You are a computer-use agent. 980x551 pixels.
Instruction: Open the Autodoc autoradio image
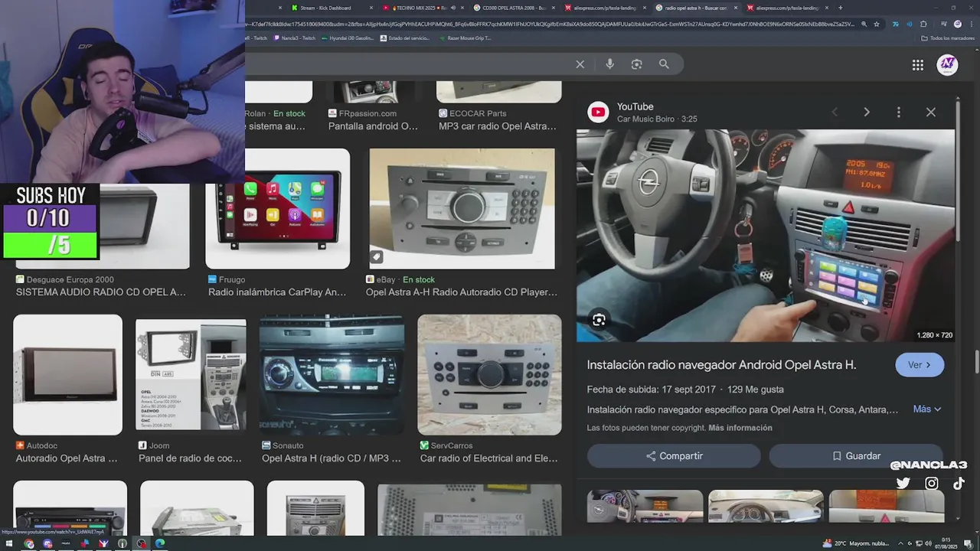pyautogui.click(x=67, y=375)
